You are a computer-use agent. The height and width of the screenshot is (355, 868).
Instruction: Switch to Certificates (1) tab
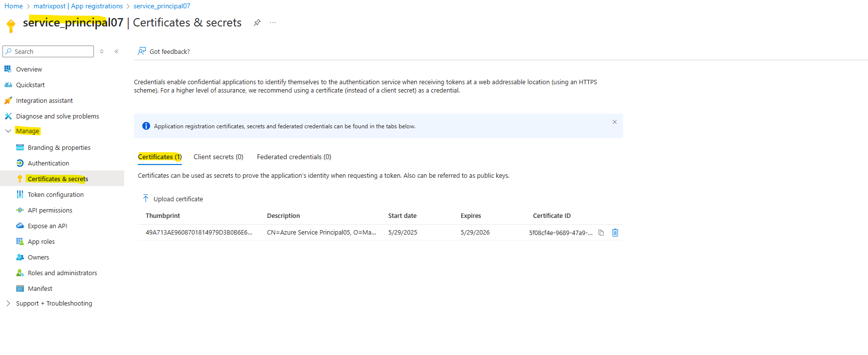160,157
